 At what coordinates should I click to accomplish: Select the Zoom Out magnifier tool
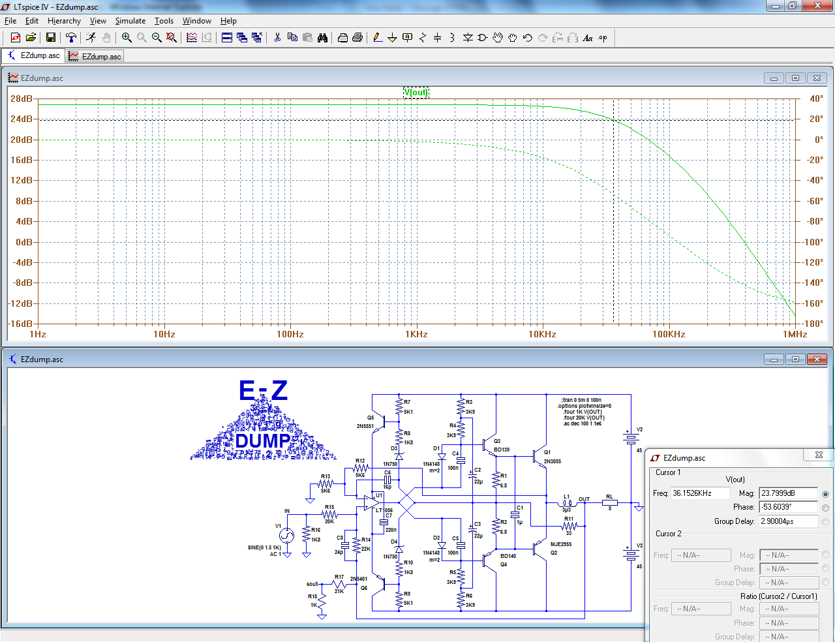coord(157,38)
